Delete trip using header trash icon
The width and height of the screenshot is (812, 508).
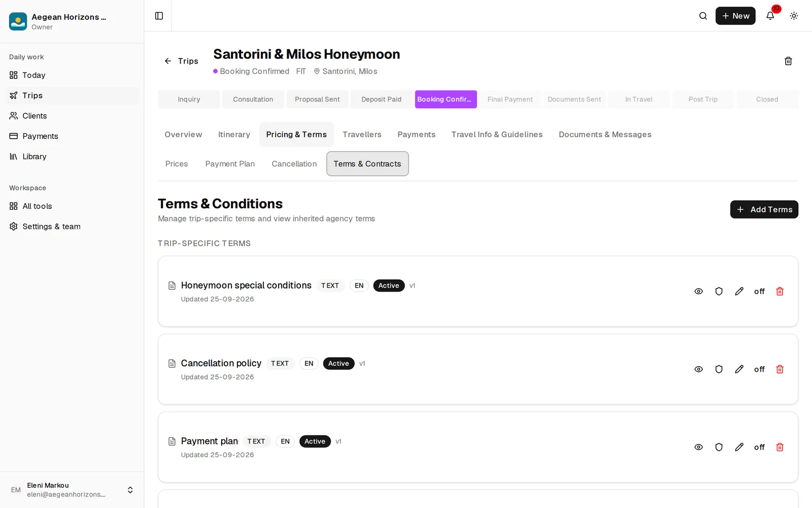(x=788, y=61)
